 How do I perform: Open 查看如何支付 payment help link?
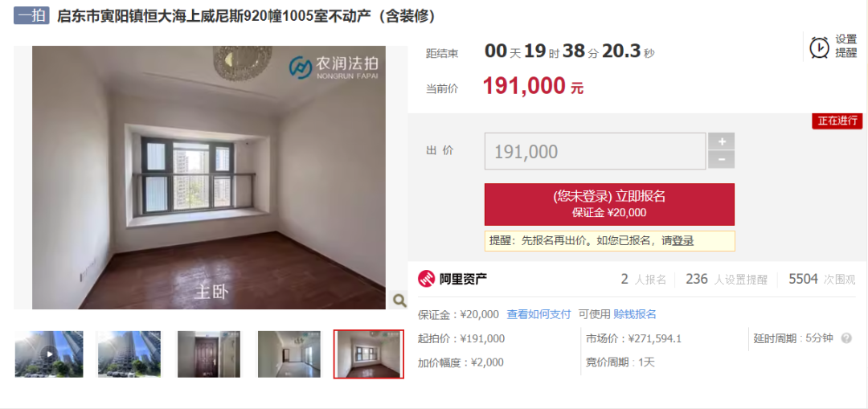pos(538,314)
